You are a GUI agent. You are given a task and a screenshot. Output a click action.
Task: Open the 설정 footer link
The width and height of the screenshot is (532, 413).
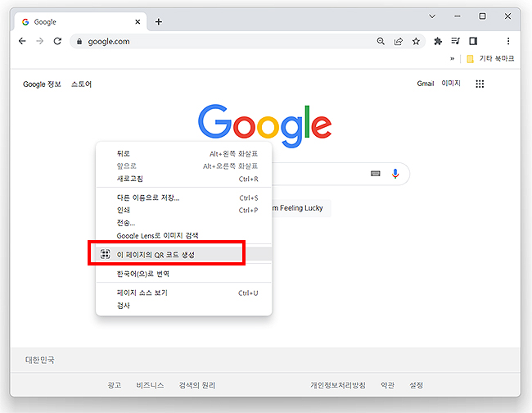(417, 385)
